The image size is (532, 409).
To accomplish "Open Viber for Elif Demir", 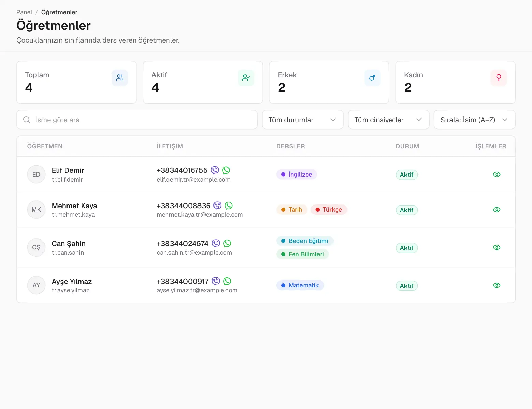I will click(x=215, y=170).
